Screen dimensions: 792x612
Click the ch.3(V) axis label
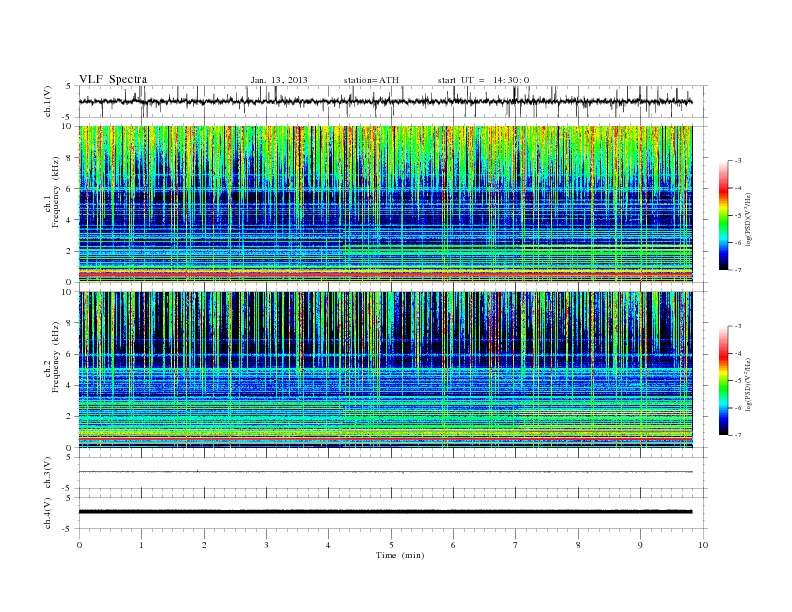click(48, 473)
